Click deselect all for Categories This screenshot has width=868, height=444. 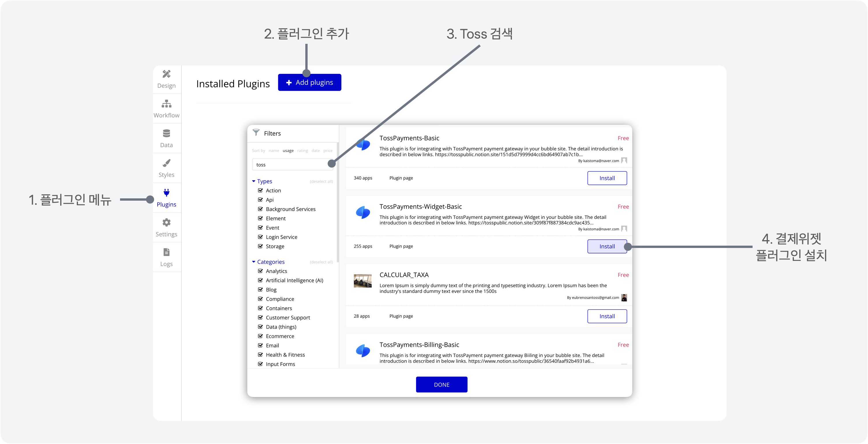pyautogui.click(x=321, y=262)
